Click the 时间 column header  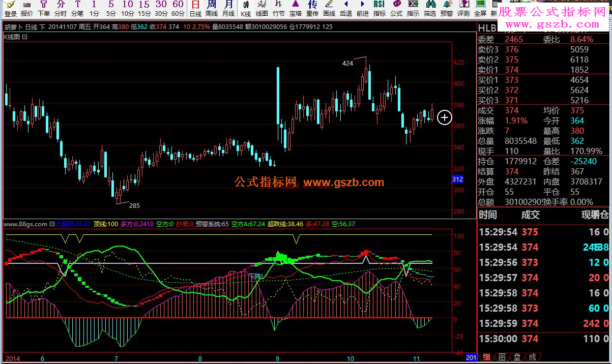tap(488, 215)
